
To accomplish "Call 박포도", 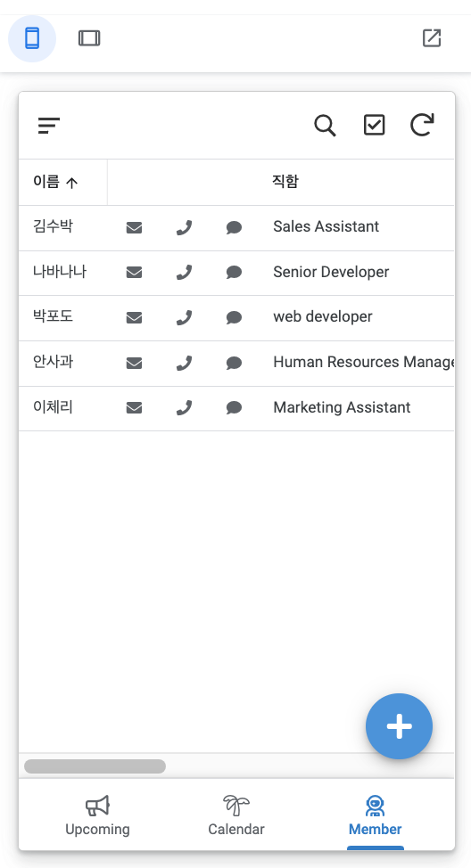I will point(184,318).
